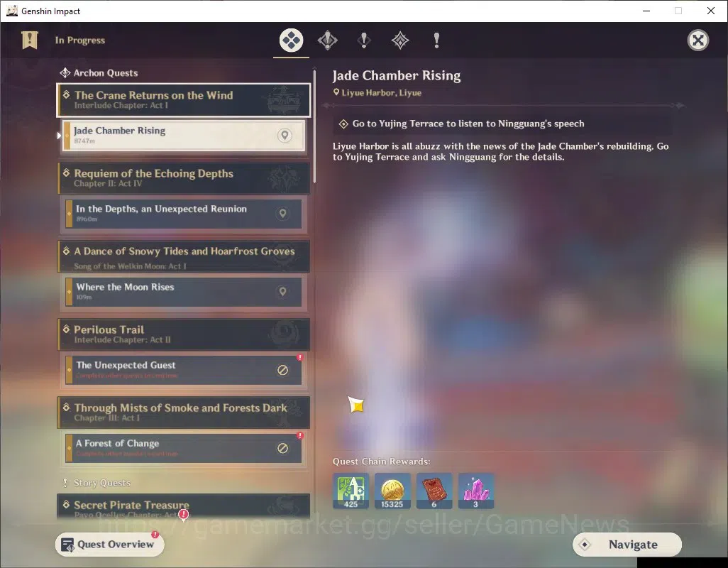Viewport: 728px width, 568px height.
Task: Click the red alert badge on The Unexpected Guest
Action: (300, 357)
